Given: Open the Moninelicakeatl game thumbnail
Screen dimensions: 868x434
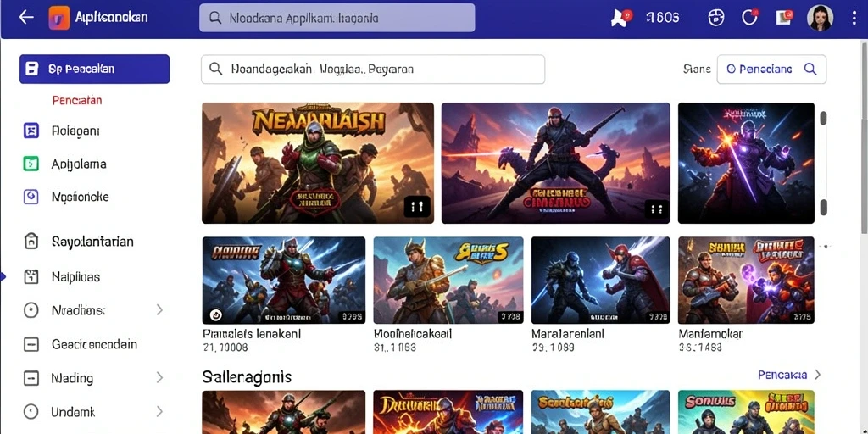Looking at the screenshot, I should (448, 280).
